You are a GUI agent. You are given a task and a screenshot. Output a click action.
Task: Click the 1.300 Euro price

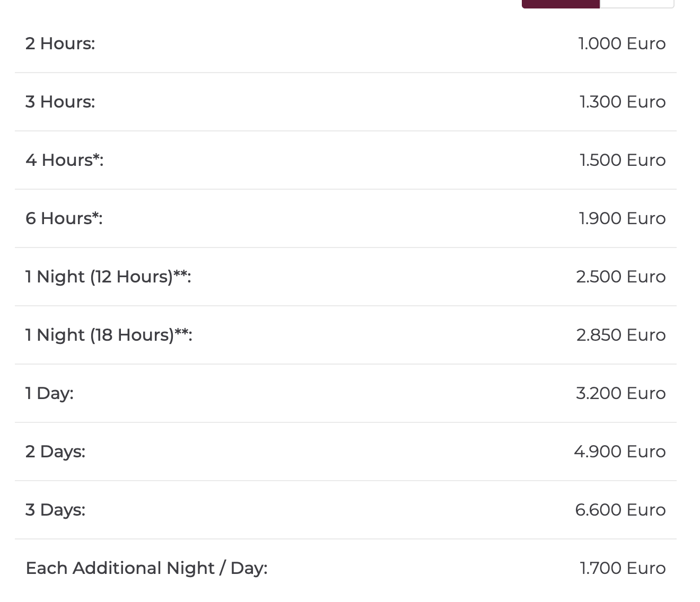coord(622,102)
